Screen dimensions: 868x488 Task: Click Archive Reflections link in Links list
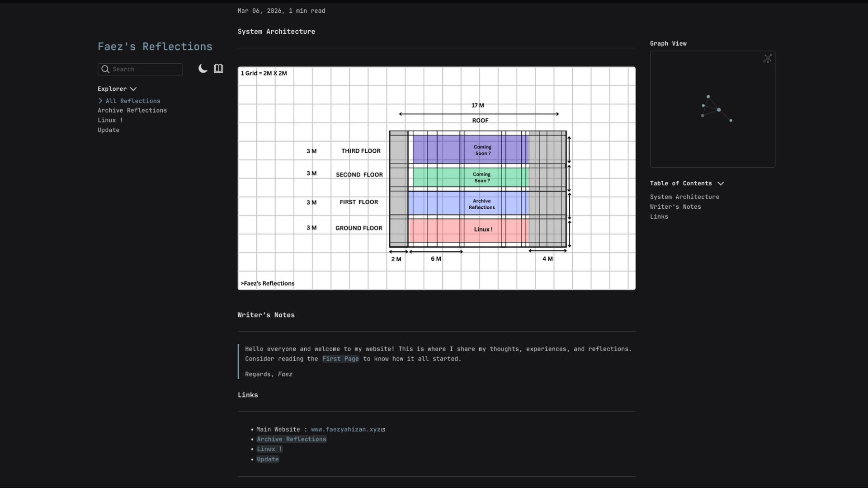point(291,439)
